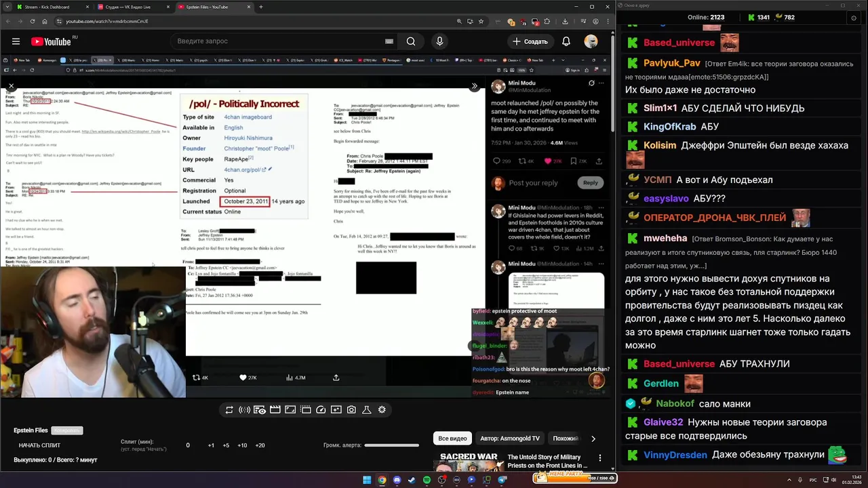The image size is (868, 488).
Task: Start voice search with microphone icon
Action: click(439, 41)
